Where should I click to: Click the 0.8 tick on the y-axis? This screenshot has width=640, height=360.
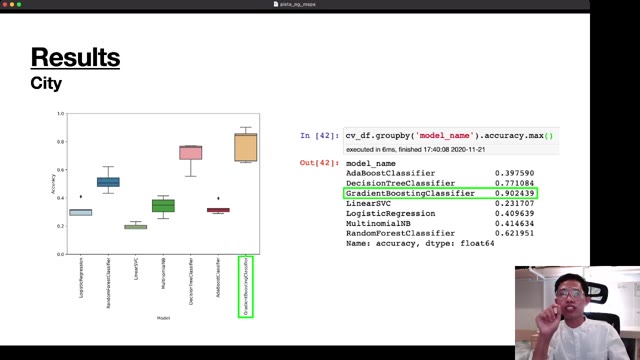[x=60, y=142]
